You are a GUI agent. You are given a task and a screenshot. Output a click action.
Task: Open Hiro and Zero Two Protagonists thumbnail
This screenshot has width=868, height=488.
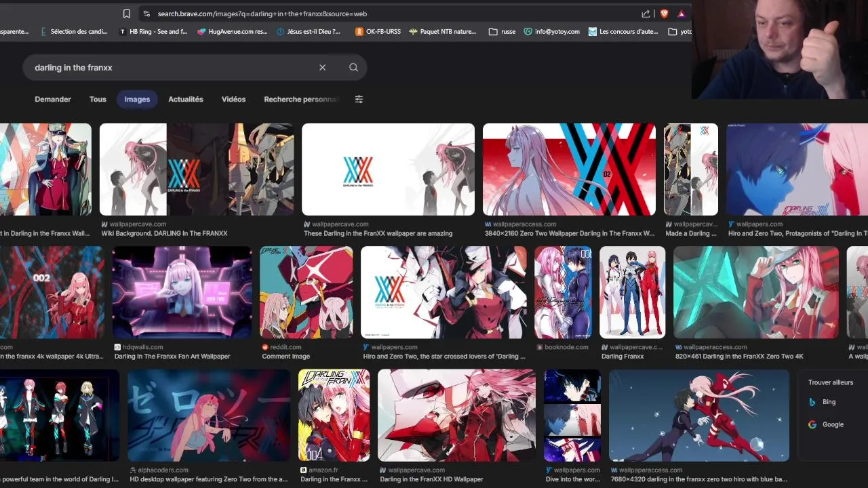coord(797,169)
